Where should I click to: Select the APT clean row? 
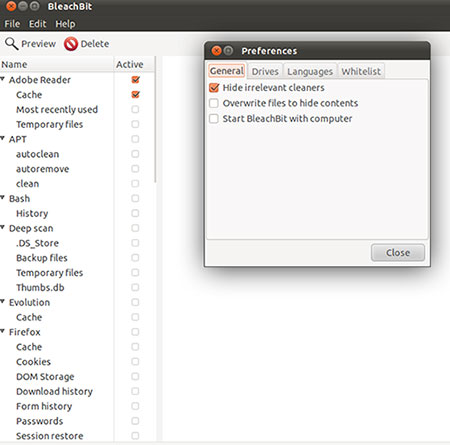77,183
